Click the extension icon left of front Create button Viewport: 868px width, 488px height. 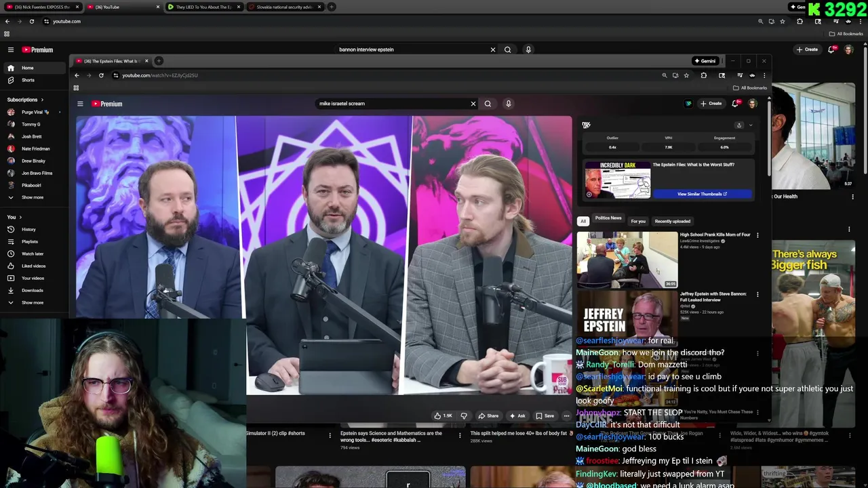688,104
